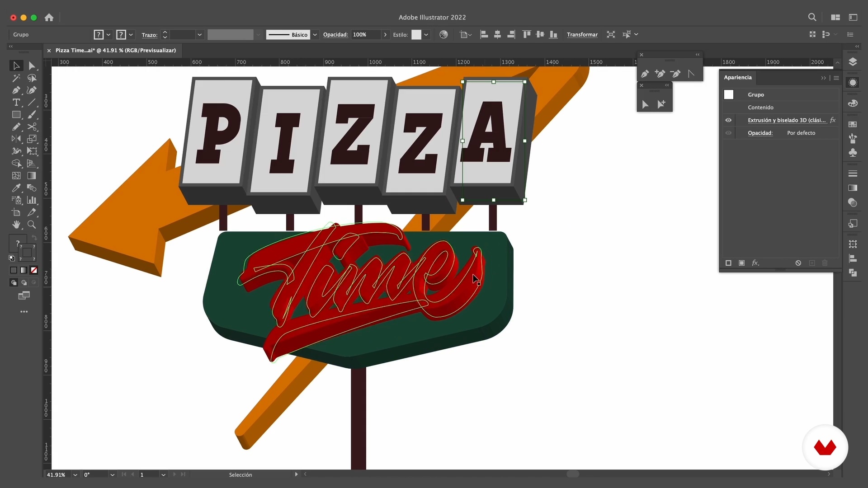The width and height of the screenshot is (868, 488).
Task: Click Anchor Point tool in floating panel
Action: click(691, 74)
